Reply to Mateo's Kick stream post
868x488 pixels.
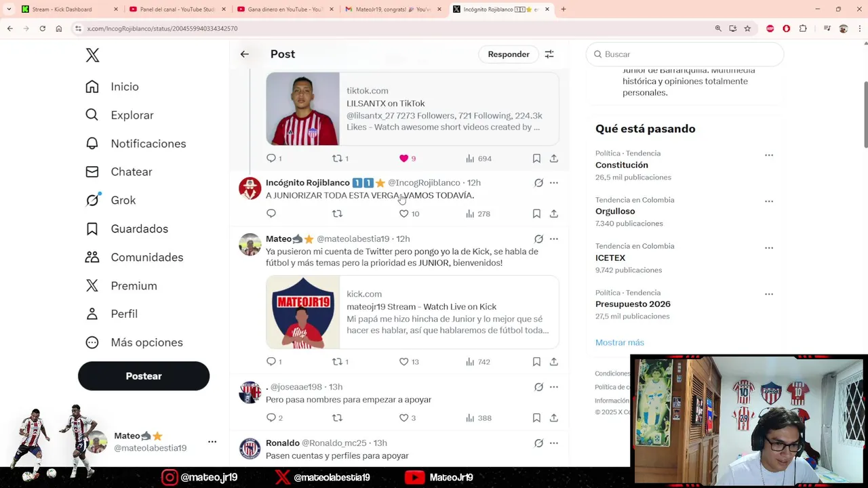(271, 362)
